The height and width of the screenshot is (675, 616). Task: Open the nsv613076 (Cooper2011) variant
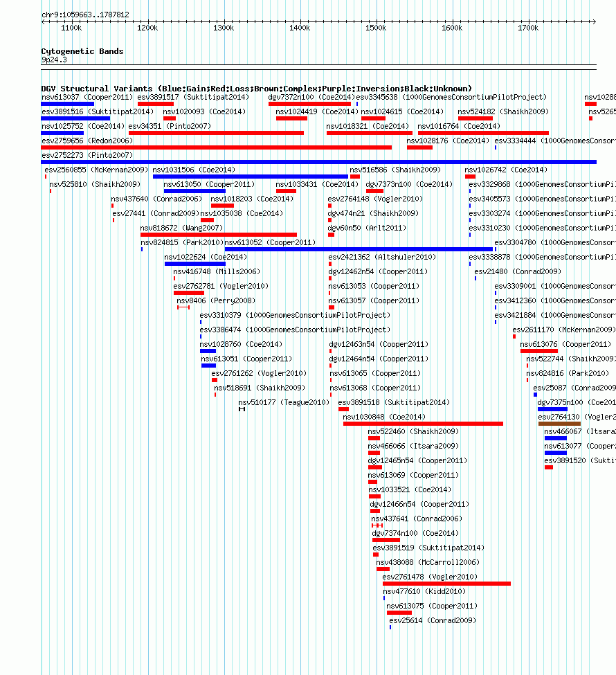tap(565, 344)
